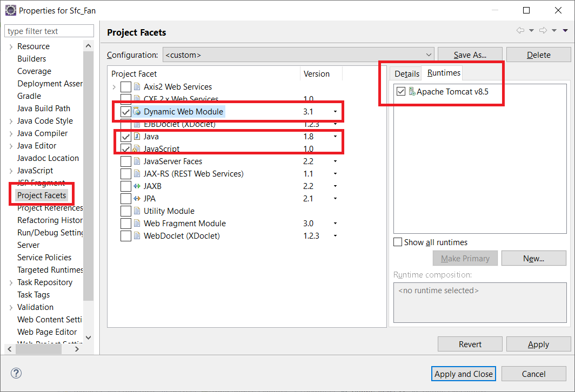Screen dimensions: 575x392
Task: Click the Project Facet column header
Action: click(x=204, y=73)
